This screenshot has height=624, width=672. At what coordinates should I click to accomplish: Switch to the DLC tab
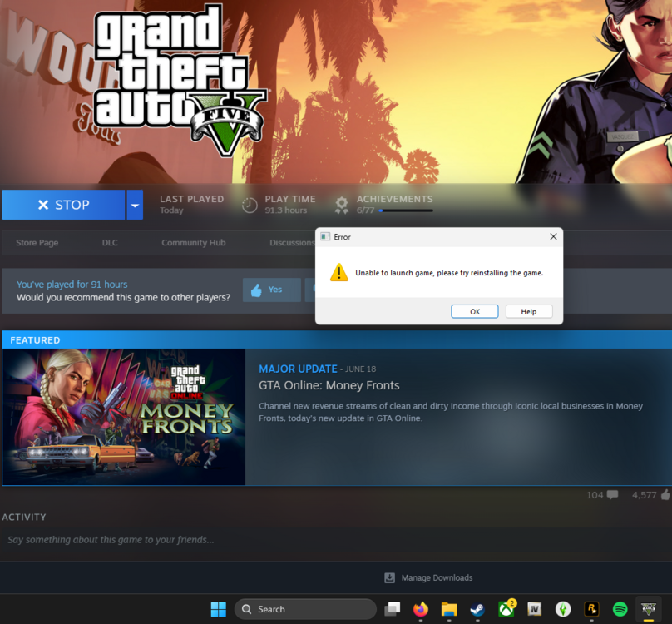(x=110, y=242)
